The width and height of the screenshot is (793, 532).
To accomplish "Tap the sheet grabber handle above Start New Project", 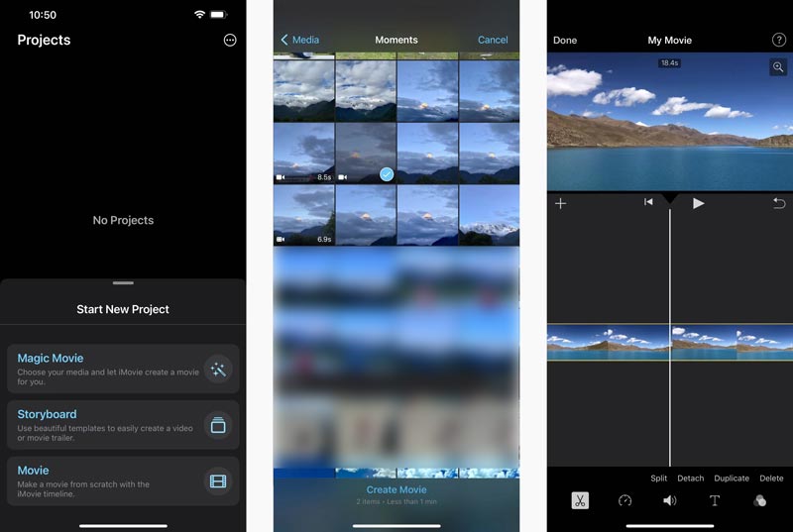I will click(123, 283).
